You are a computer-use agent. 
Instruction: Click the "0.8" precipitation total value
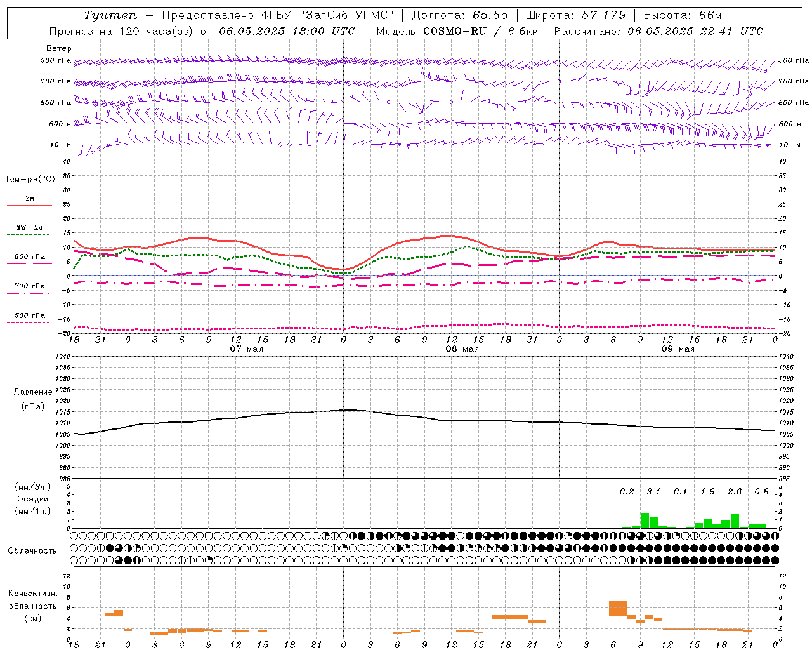pyautogui.click(x=761, y=492)
